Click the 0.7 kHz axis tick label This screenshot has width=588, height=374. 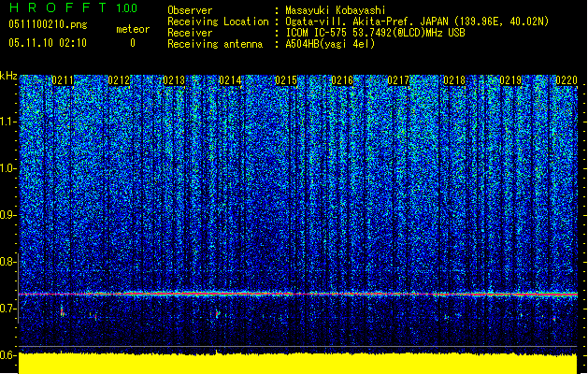tap(7, 309)
